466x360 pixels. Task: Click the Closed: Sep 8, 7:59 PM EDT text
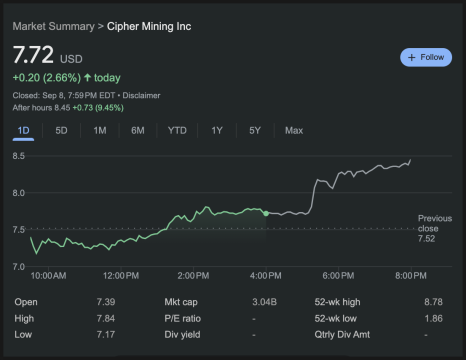click(64, 96)
